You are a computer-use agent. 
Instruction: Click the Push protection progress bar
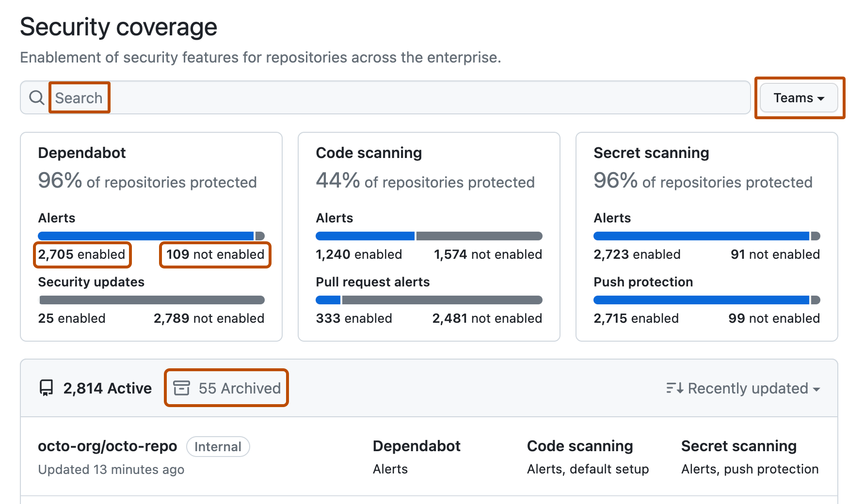[707, 300]
